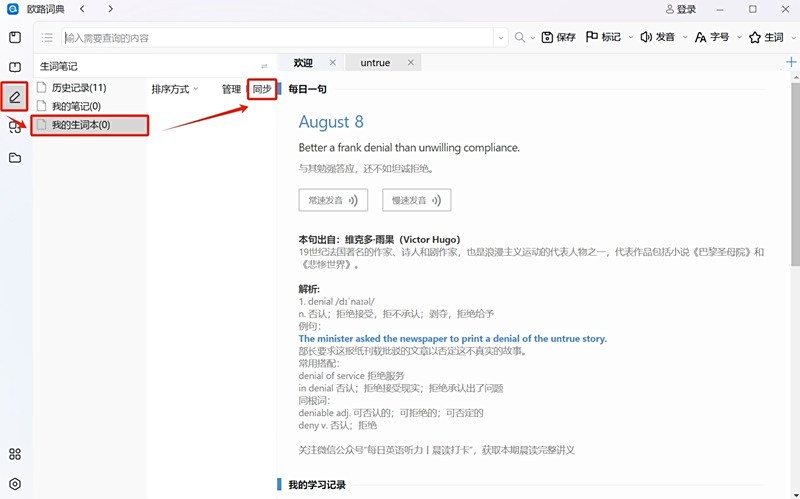800x499 pixels.
Task: Close the untrue tab
Action: tap(411, 62)
